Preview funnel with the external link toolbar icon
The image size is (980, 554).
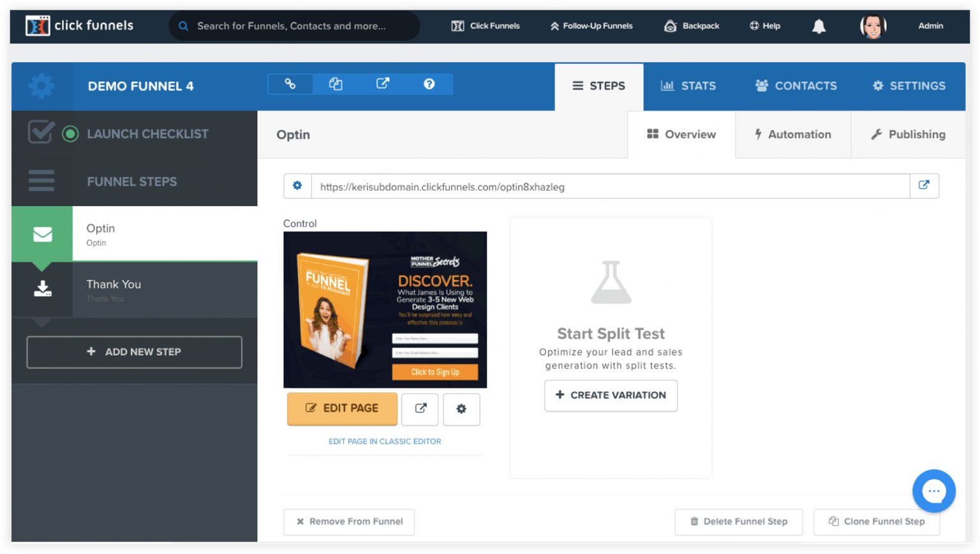pos(383,84)
